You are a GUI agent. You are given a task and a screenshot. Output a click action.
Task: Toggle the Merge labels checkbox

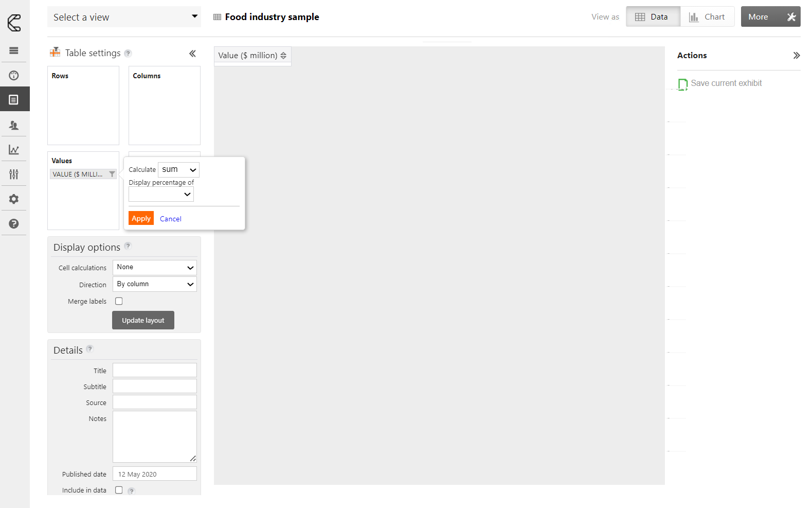point(119,301)
